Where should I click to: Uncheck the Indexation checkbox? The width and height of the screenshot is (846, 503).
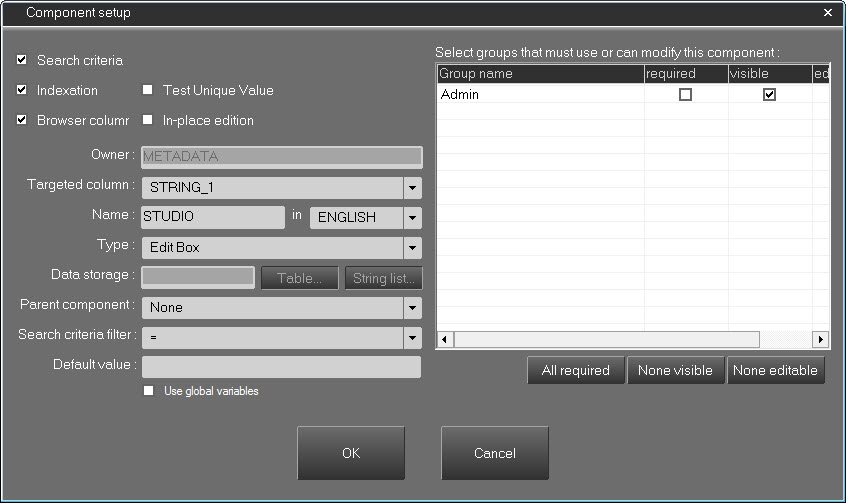(22, 90)
